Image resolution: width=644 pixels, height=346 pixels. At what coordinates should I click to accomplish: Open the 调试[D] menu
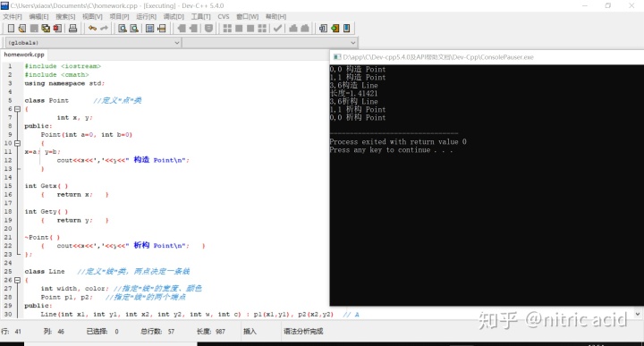pos(174,16)
